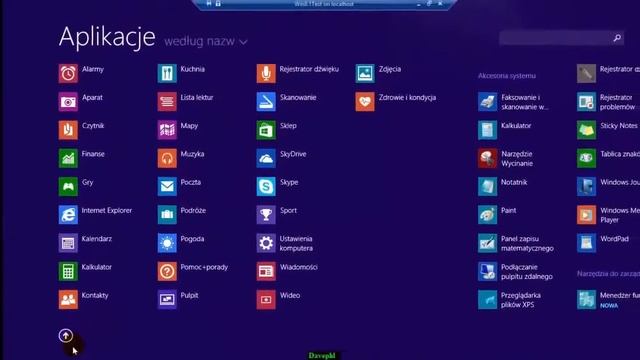The width and height of the screenshot is (640, 360).
Task: Open the Wiadomości news app
Action: (x=266, y=271)
